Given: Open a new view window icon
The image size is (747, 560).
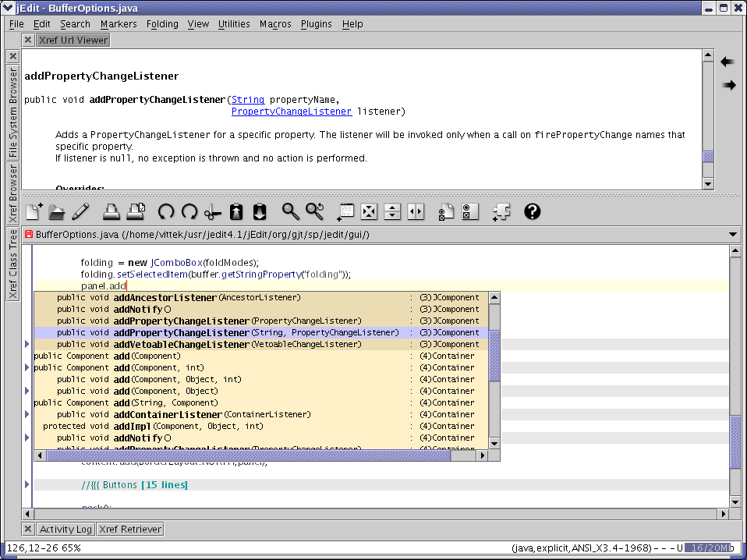Looking at the screenshot, I should click(x=345, y=211).
